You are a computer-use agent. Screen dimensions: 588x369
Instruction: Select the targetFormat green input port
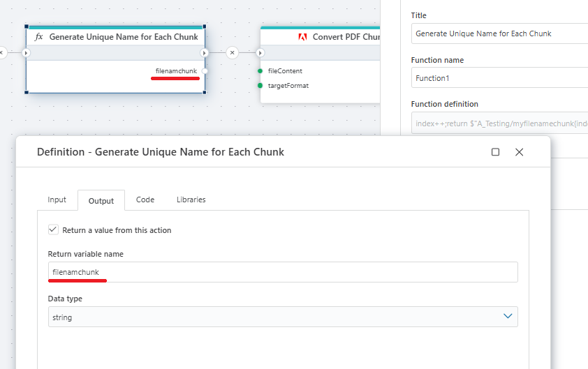pyautogui.click(x=260, y=86)
